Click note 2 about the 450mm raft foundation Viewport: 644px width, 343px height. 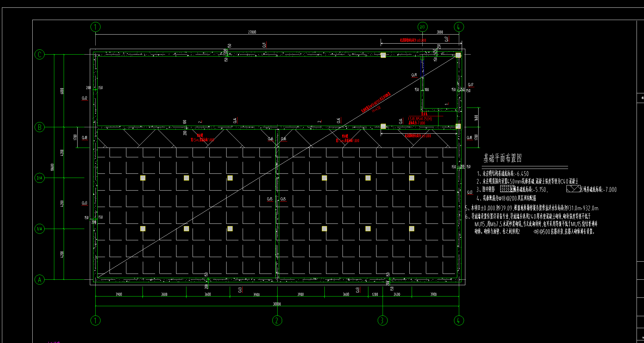pos(527,182)
